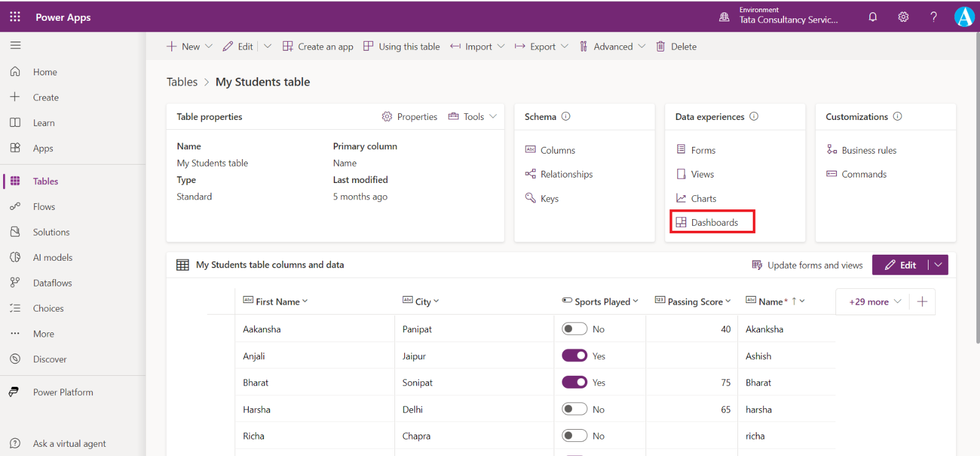Viewport: 980px width, 456px height.
Task: Toggle Sports Played for Aakansha row
Action: [x=575, y=329]
